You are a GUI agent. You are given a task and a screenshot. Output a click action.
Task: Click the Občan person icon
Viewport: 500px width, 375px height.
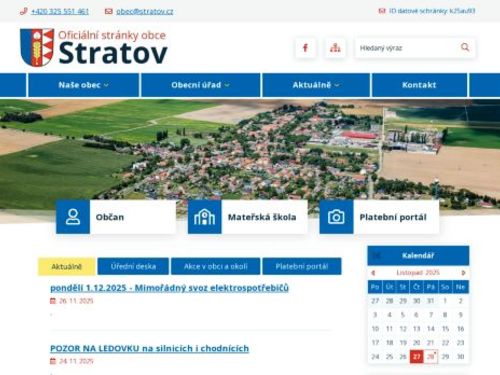[73, 217]
